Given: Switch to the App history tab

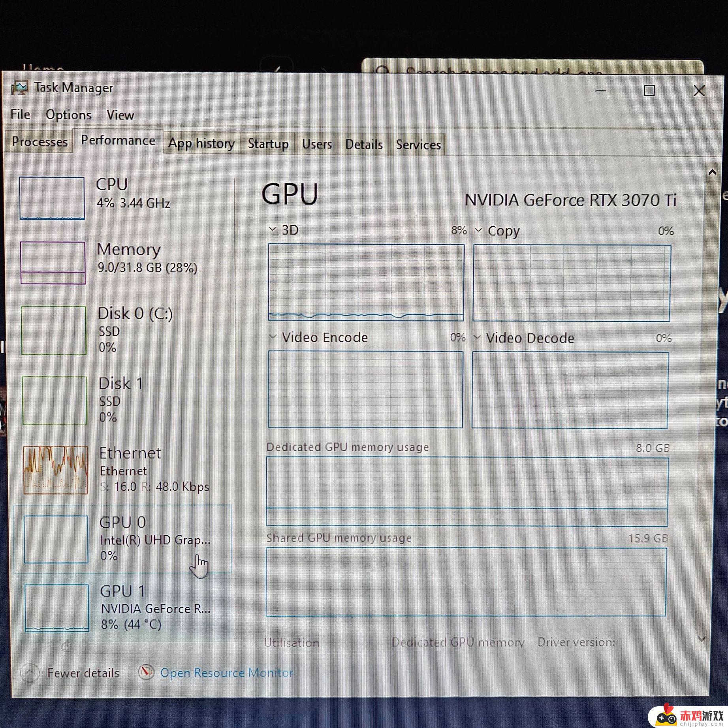Looking at the screenshot, I should tap(201, 143).
